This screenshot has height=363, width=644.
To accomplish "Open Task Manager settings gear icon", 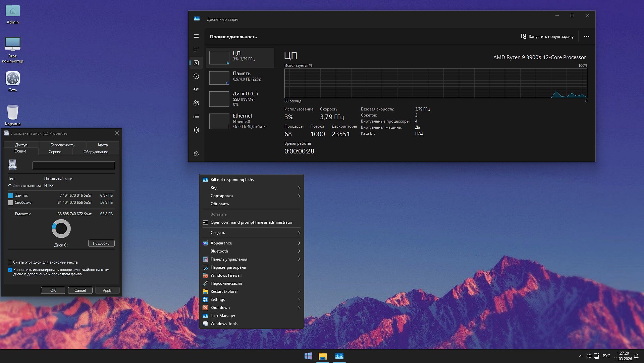I will [196, 154].
